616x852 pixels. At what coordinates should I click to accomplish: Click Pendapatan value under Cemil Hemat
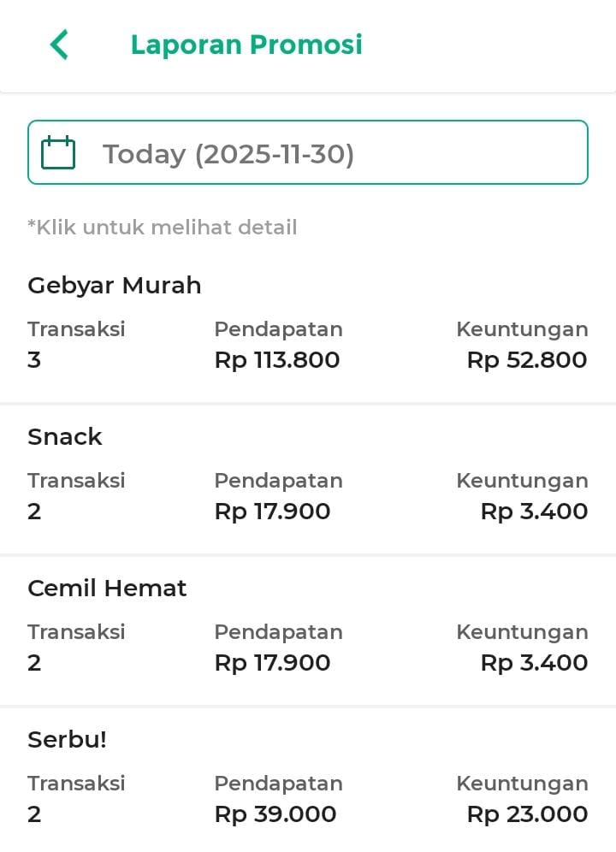pos(272,663)
